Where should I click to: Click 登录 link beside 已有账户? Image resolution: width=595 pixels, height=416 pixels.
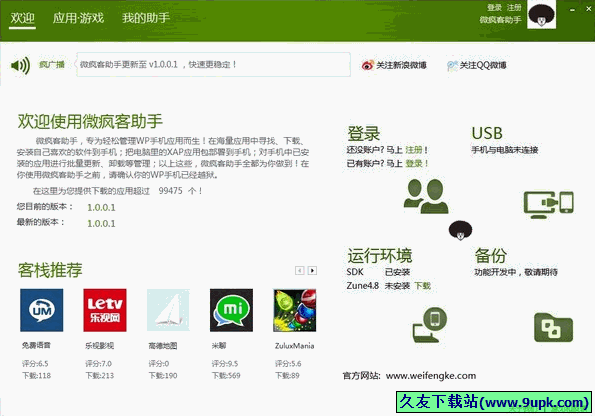coord(414,164)
